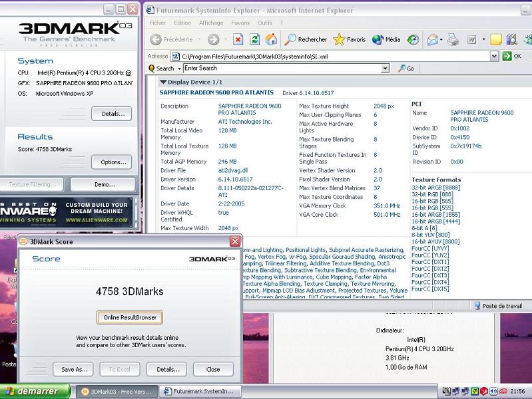The width and height of the screenshot is (532, 399).
Task: Open the Enter Search combo dropdown arrow
Action: pyautogui.click(x=385, y=68)
